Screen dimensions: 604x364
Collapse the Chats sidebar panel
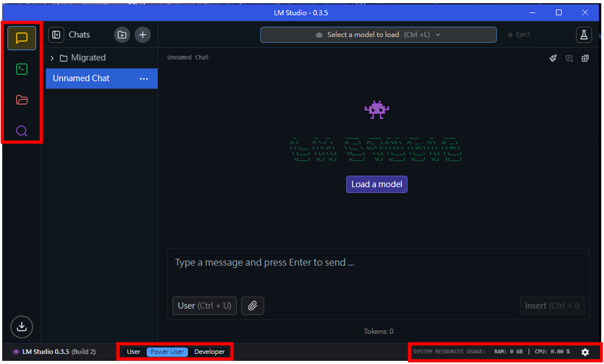click(x=56, y=35)
